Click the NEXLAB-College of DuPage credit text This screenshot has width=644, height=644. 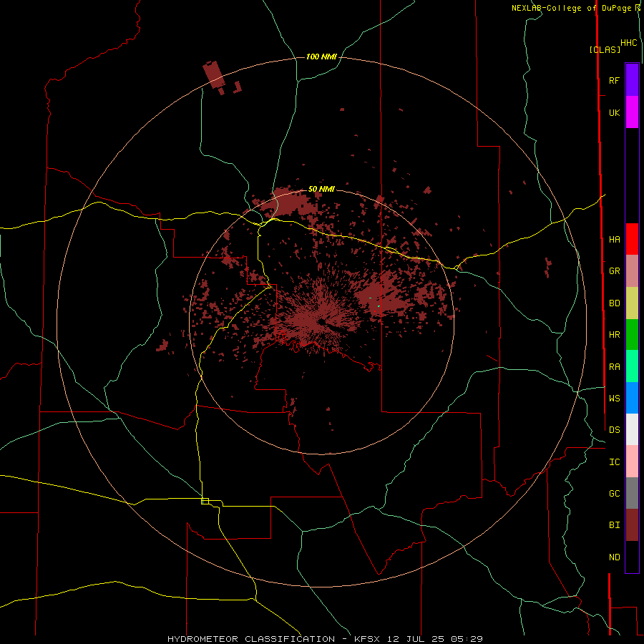pyautogui.click(x=572, y=8)
